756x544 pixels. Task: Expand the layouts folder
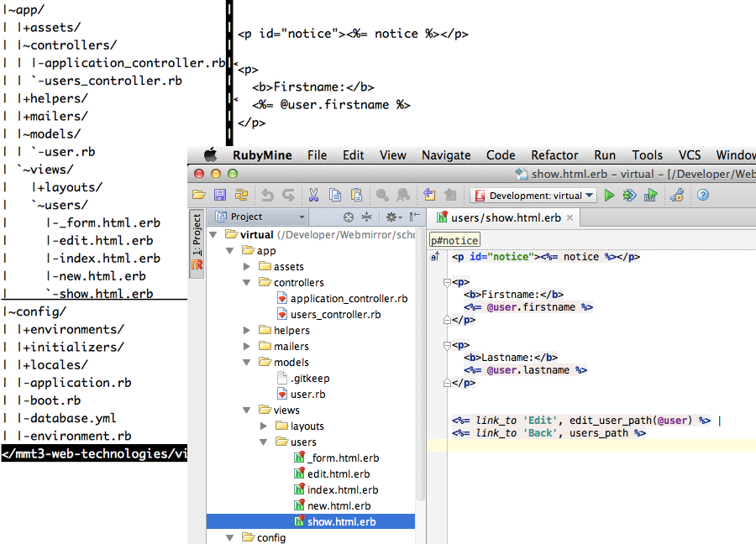click(264, 426)
